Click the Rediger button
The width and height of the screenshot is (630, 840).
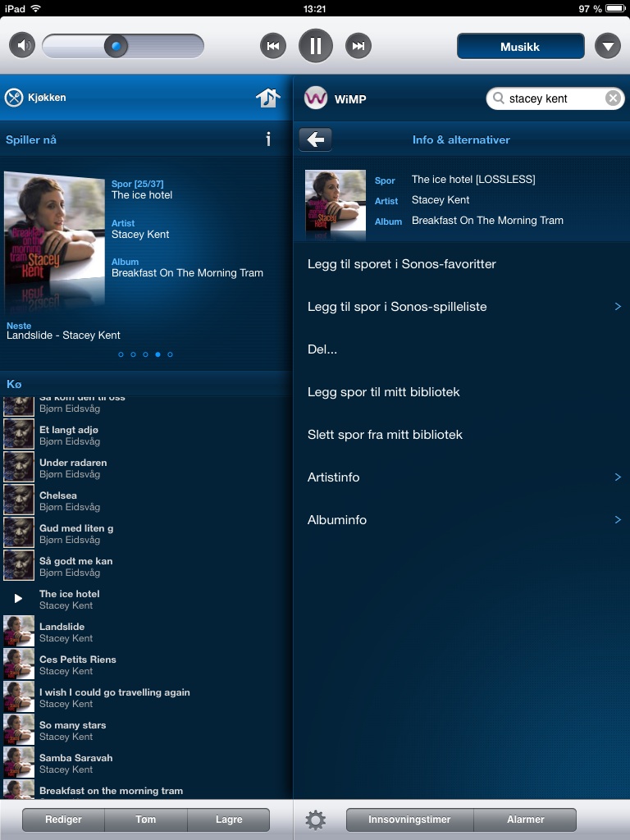(x=63, y=819)
